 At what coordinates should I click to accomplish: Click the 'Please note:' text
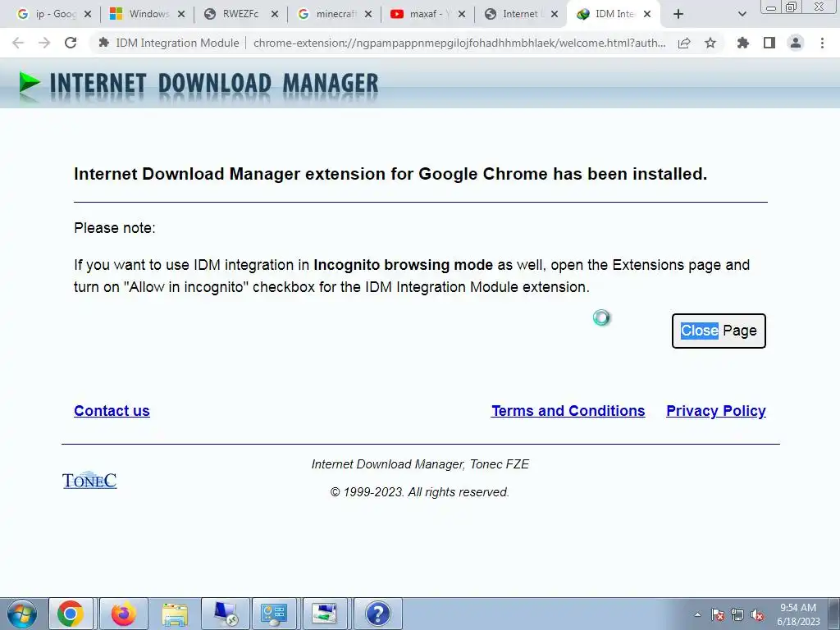click(x=115, y=228)
